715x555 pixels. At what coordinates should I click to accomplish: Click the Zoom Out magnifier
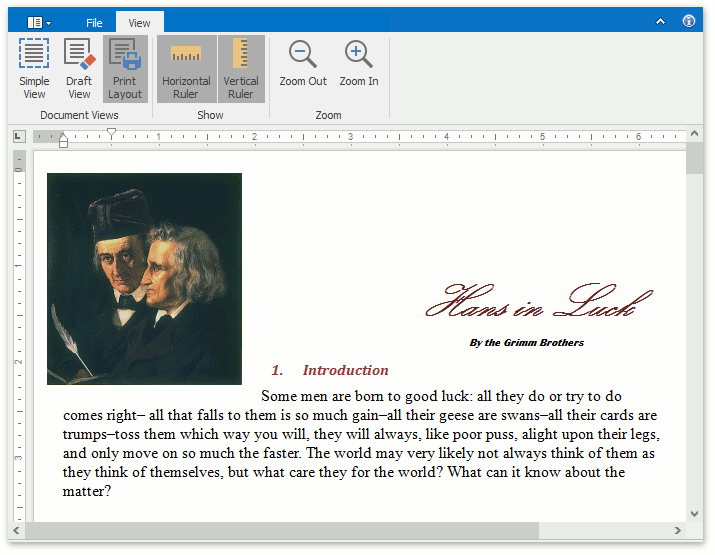(302, 64)
